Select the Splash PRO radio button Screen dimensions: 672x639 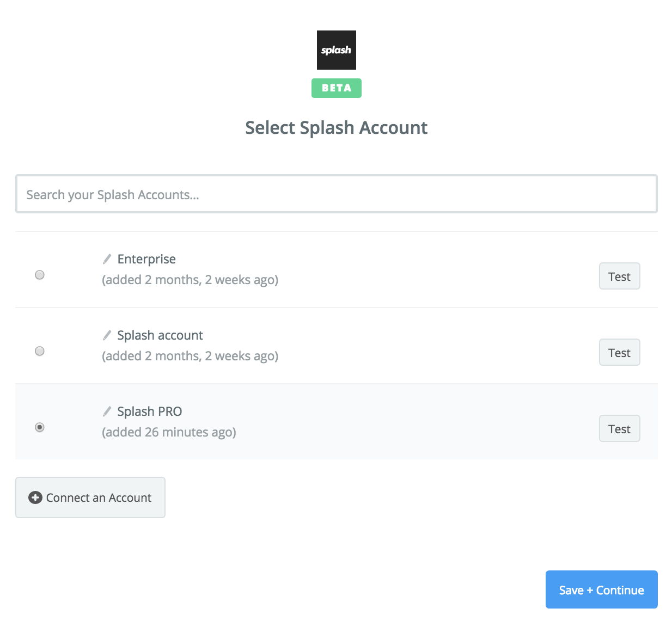[40, 427]
